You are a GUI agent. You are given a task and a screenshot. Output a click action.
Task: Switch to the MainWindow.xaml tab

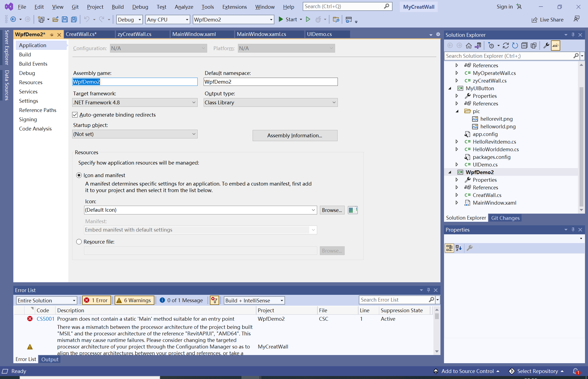coord(194,34)
